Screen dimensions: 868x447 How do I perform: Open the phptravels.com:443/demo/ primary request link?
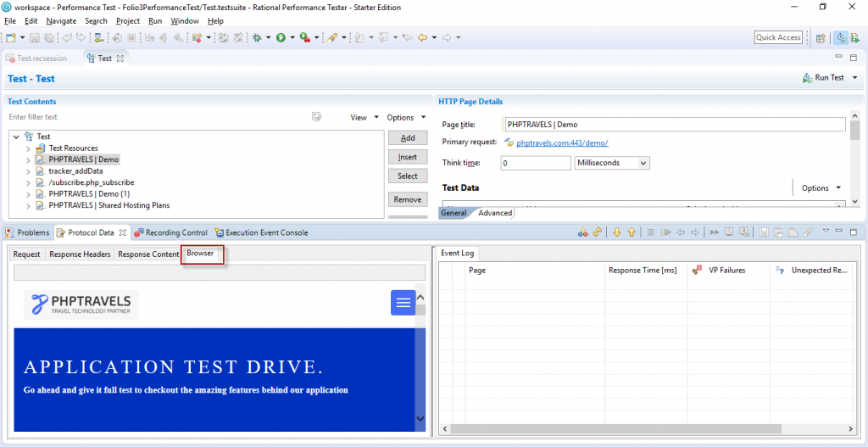click(563, 142)
